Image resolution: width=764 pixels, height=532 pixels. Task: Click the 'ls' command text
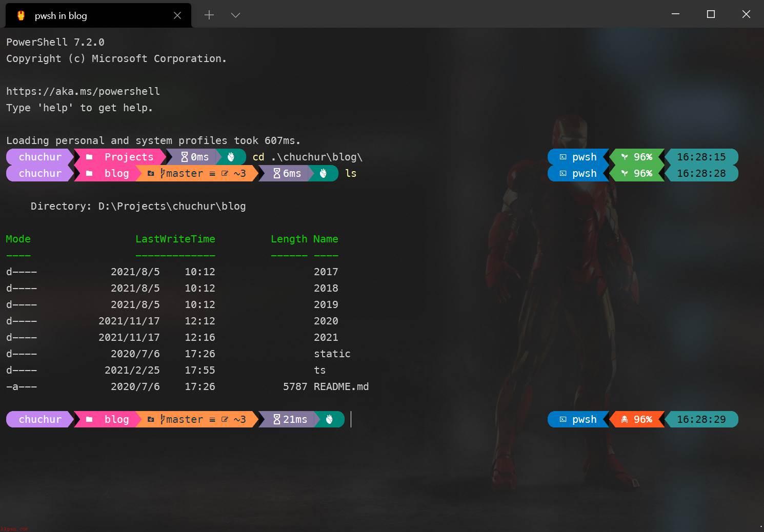(351, 173)
